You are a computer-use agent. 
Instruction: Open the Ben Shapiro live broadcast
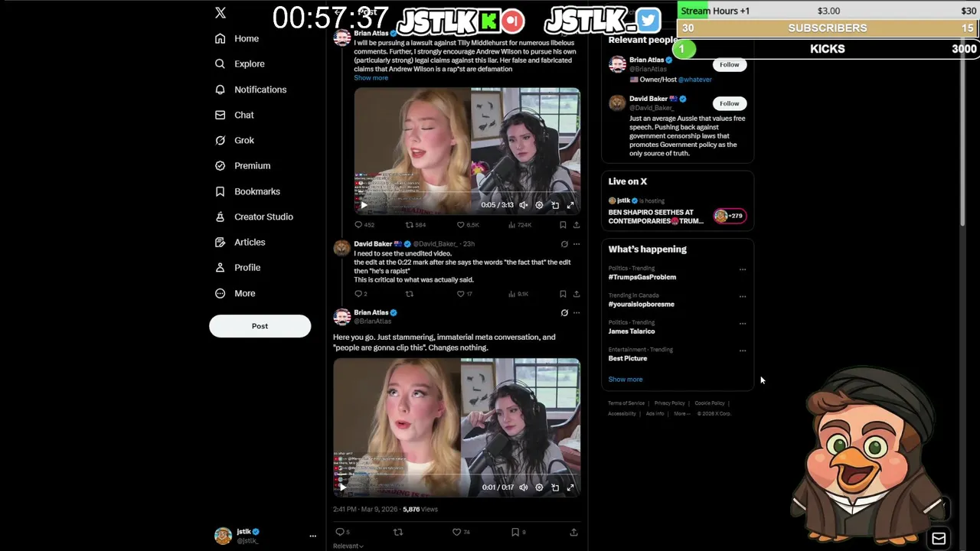coord(677,210)
